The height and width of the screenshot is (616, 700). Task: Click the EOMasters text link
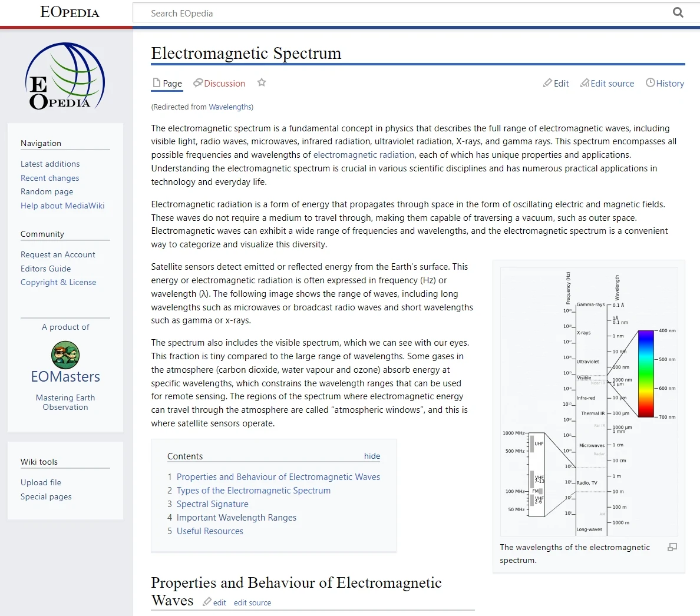65,376
